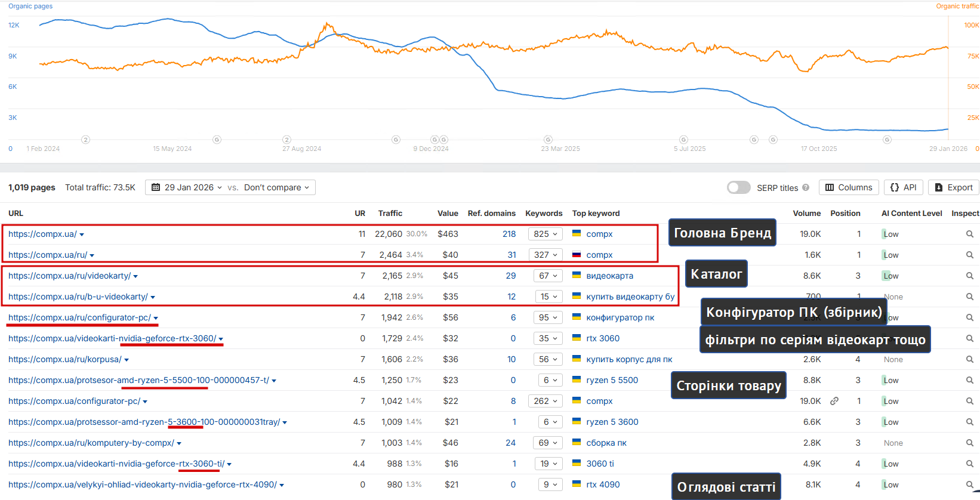
Task: Sort by the Ref. domains column header
Action: tap(491, 213)
